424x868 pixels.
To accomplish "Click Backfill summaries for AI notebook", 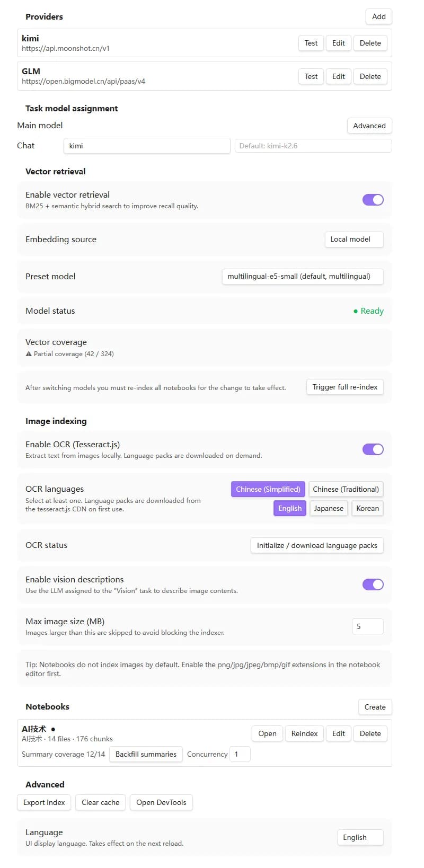I will pos(146,754).
